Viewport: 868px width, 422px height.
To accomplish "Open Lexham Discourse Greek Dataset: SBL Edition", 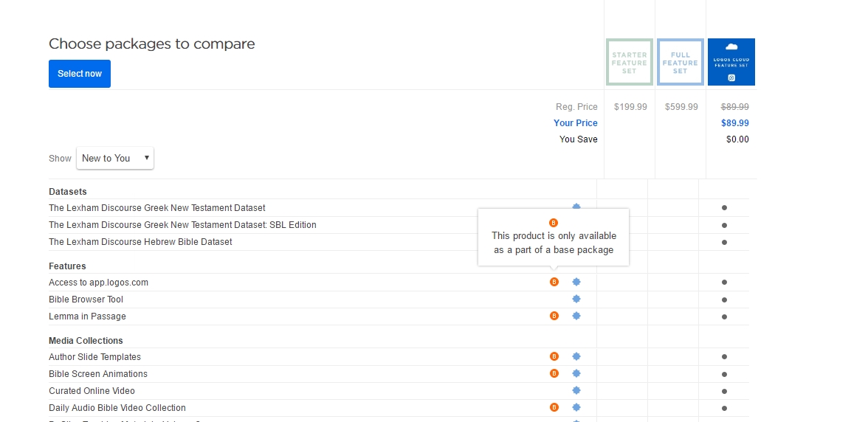I will 183,225.
